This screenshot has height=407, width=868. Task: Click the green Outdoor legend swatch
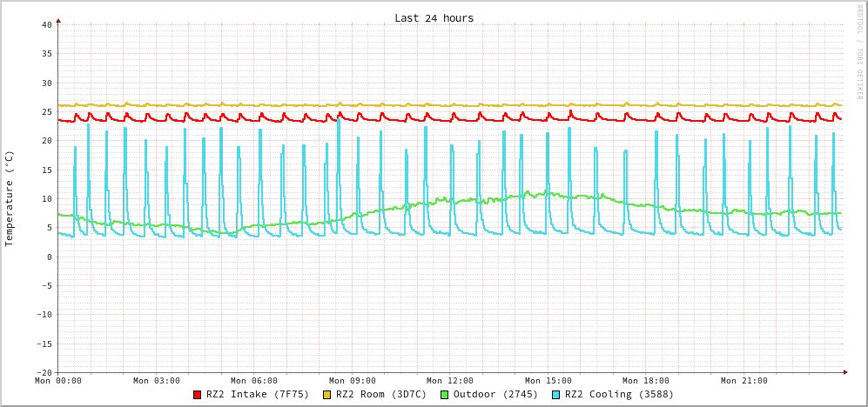[444, 395]
